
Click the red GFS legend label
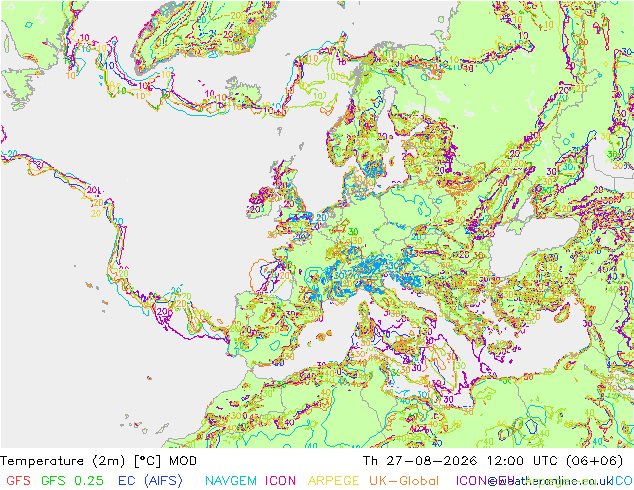(19, 480)
